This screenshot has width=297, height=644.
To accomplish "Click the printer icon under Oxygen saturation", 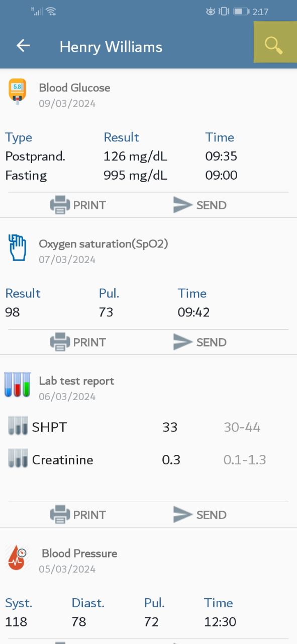I will tap(60, 342).
